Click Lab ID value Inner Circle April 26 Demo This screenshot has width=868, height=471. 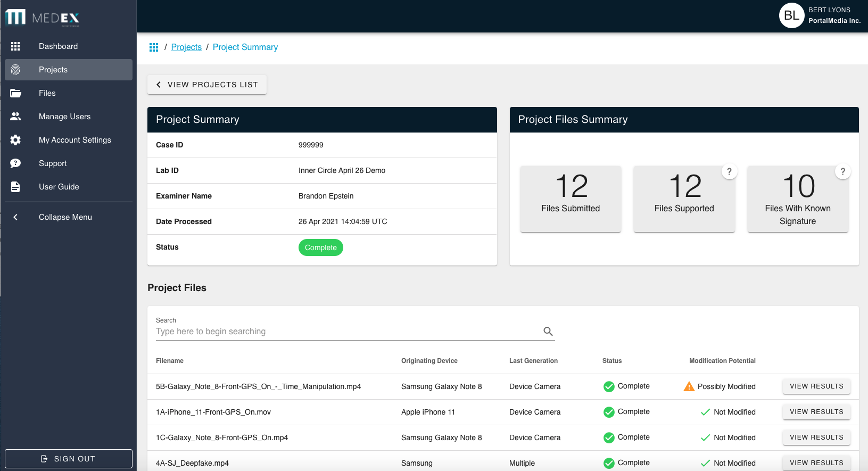tap(342, 170)
